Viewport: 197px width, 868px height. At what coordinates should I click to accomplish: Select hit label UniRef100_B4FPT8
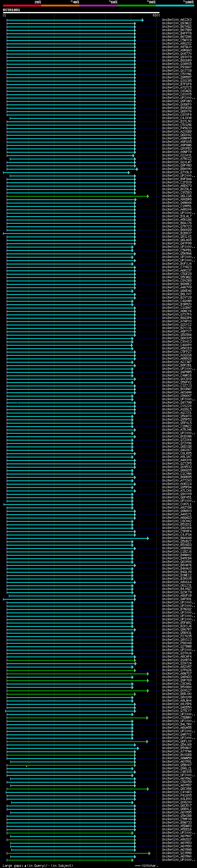pos(177,33)
